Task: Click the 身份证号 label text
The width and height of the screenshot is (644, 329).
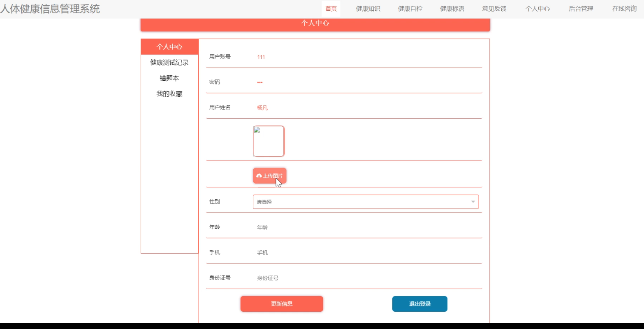Action: click(220, 278)
